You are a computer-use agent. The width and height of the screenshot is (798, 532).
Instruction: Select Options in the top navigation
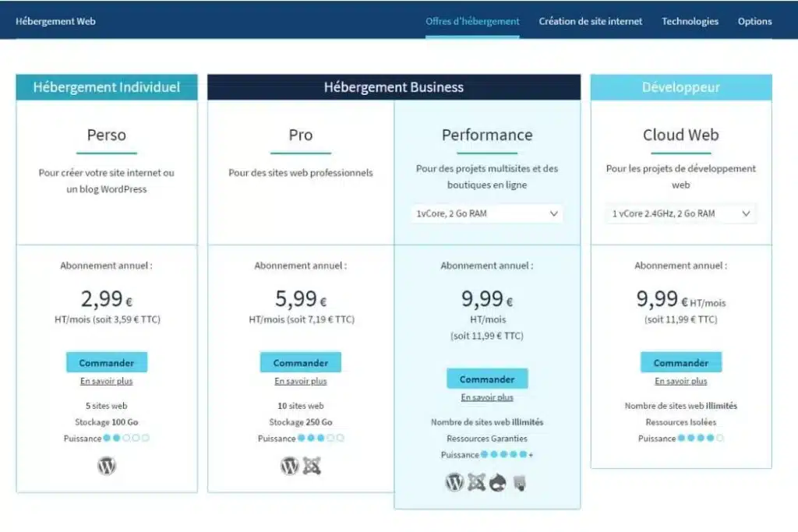click(754, 21)
